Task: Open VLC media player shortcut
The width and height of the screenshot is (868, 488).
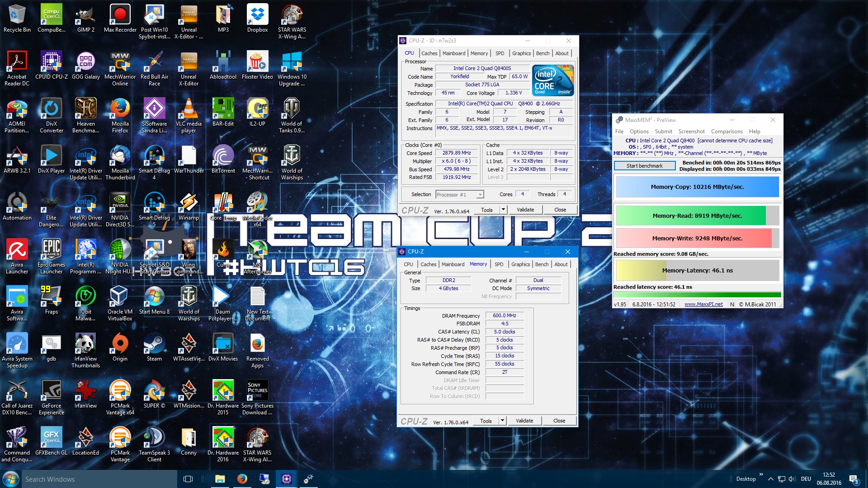Action: pos(189,116)
